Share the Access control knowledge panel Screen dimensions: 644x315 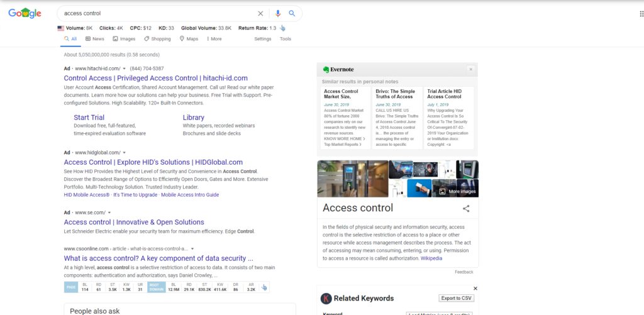coord(466,208)
